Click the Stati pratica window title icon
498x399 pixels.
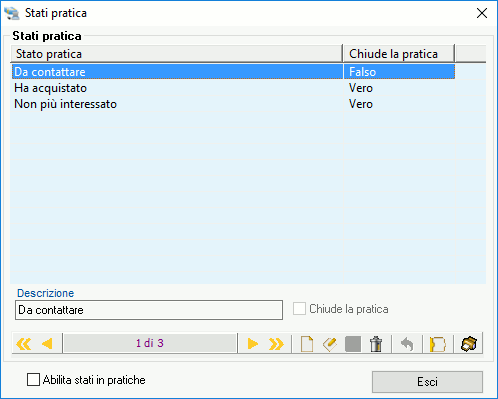tap(12, 13)
